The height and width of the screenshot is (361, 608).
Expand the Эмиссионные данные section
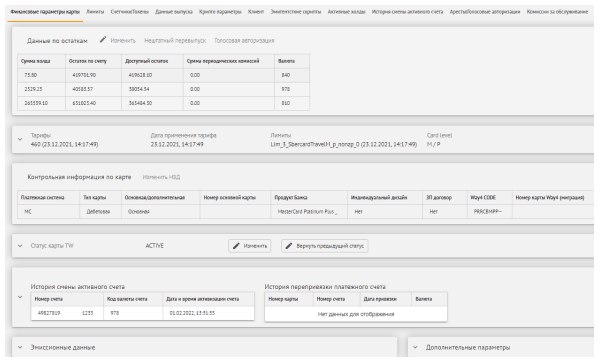pyautogui.click(x=20, y=347)
